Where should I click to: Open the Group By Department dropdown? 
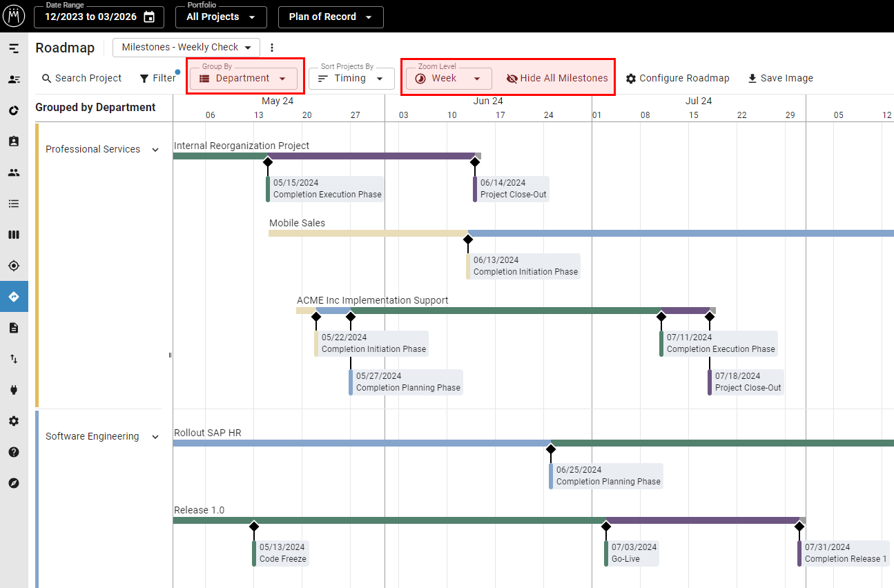pyautogui.click(x=244, y=79)
